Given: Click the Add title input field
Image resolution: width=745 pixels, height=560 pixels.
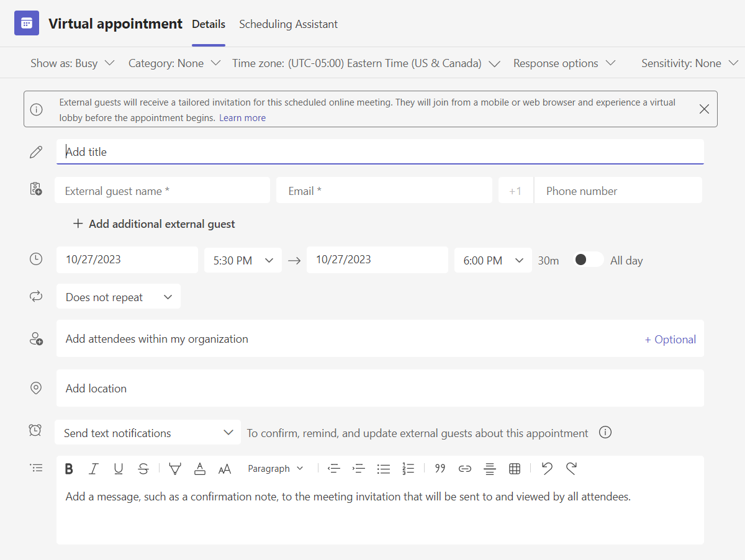Looking at the screenshot, I should (x=248, y=151).
